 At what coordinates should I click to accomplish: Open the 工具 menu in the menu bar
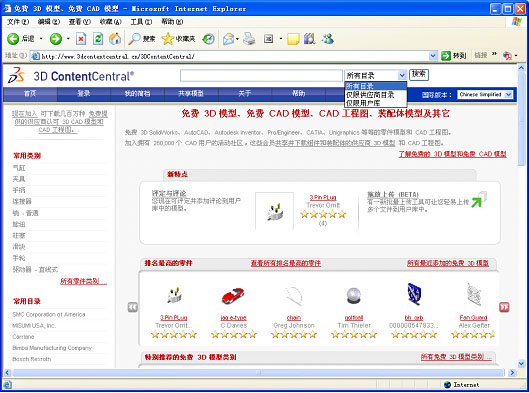tap(141, 22)
